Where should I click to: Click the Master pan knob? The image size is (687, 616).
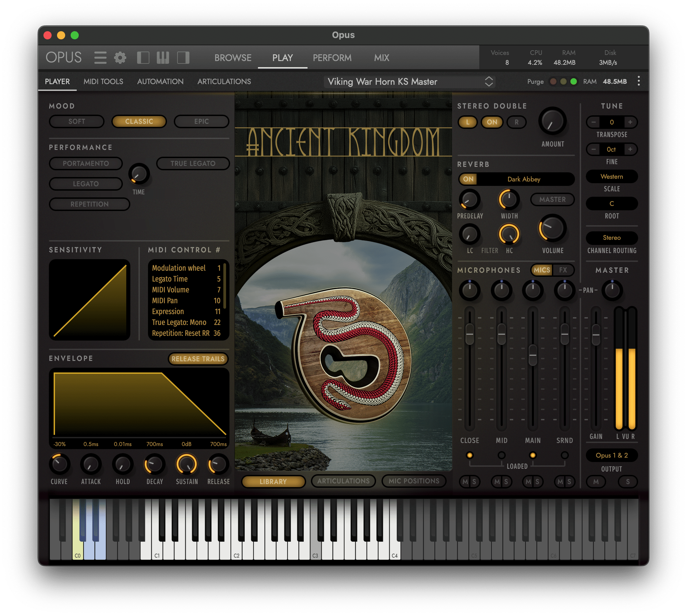point(612,290)
